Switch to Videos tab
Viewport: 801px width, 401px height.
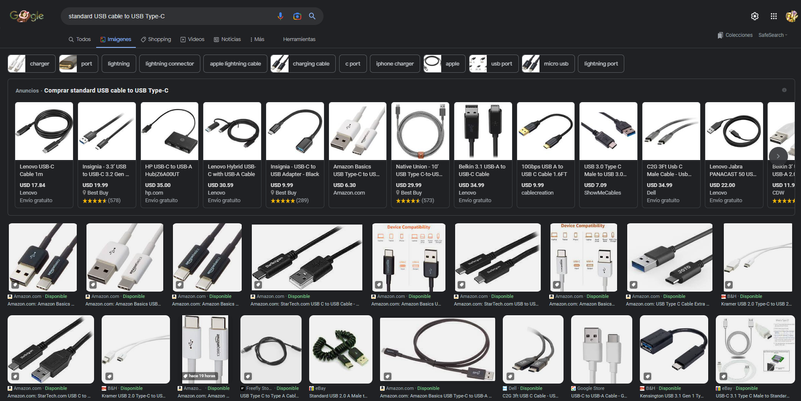click(192, 39)
